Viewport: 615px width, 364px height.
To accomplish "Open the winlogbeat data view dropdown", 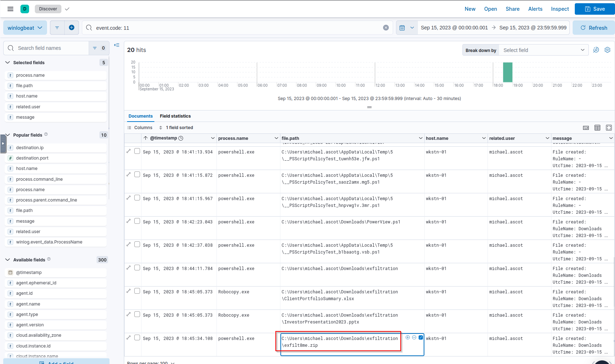I will pos(25,28).
